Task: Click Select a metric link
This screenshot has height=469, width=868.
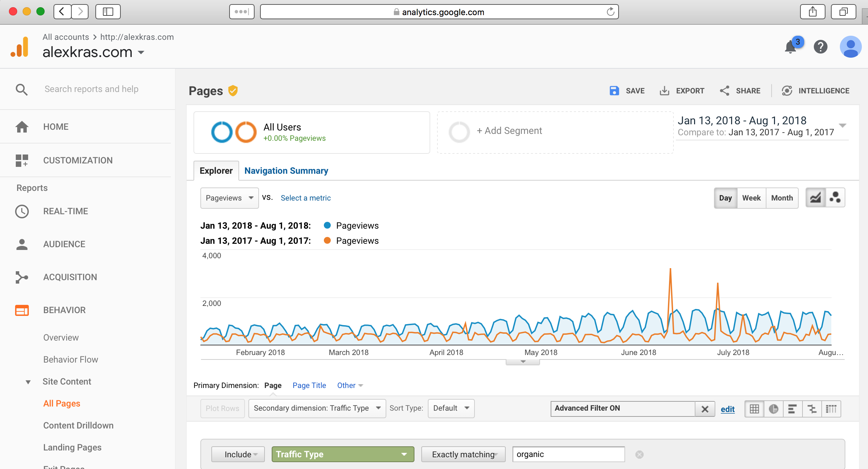Action: [305, 198]
